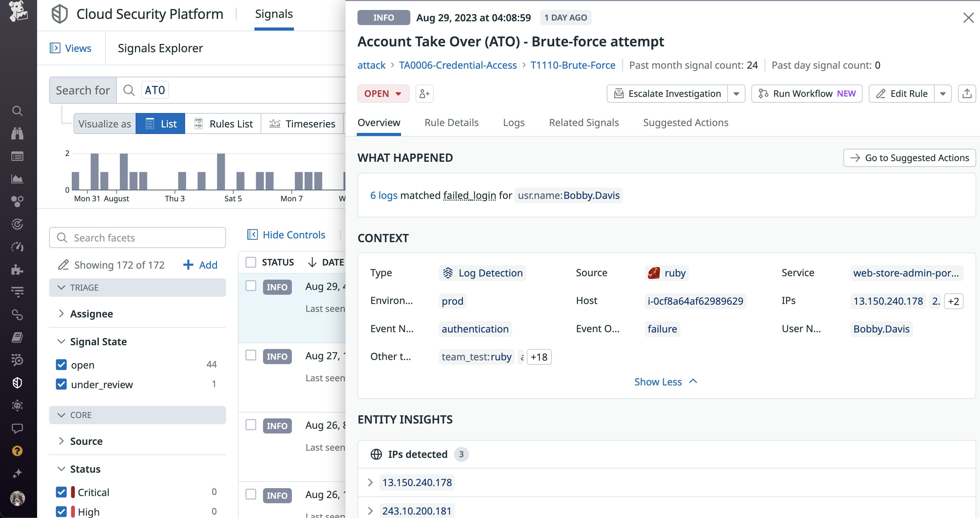Open the Rule Details tab
The width and height of the screenshot is (980, 518).
click(452, 123)
